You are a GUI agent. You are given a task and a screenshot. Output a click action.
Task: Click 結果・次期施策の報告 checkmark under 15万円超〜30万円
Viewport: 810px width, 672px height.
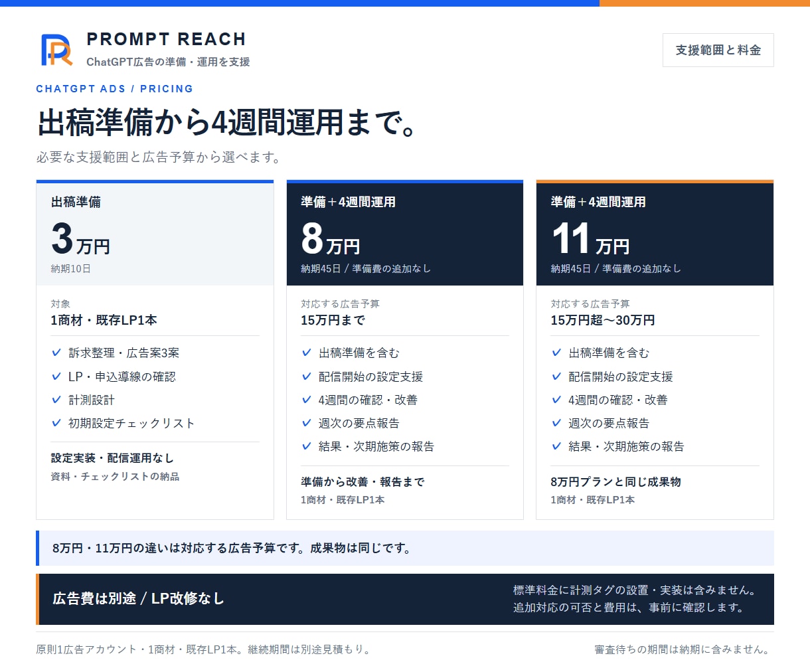[556, 446]
